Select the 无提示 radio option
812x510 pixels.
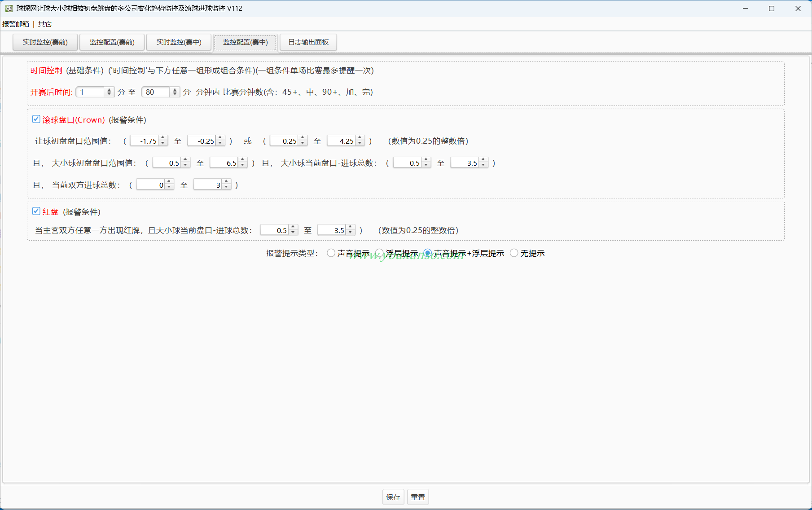click(514, 253)
